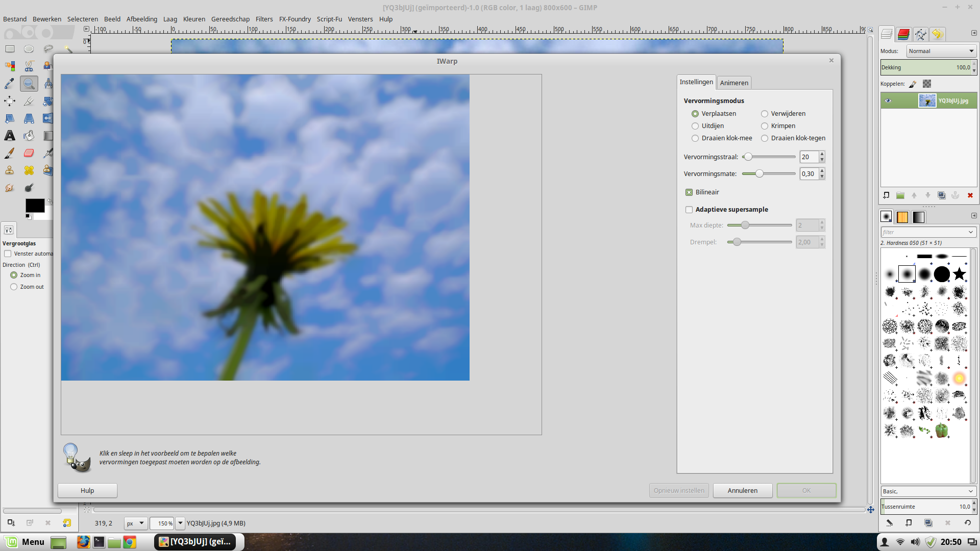Click the Opnieuw instellen button
Screen dimensions: 980x551
click(679, 491)
